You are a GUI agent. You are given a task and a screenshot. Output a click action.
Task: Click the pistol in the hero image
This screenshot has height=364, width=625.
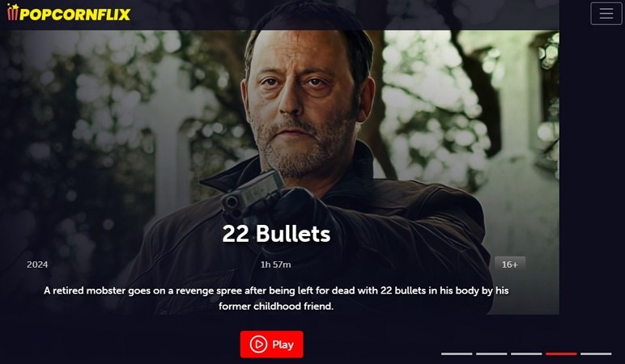[253, 194]
